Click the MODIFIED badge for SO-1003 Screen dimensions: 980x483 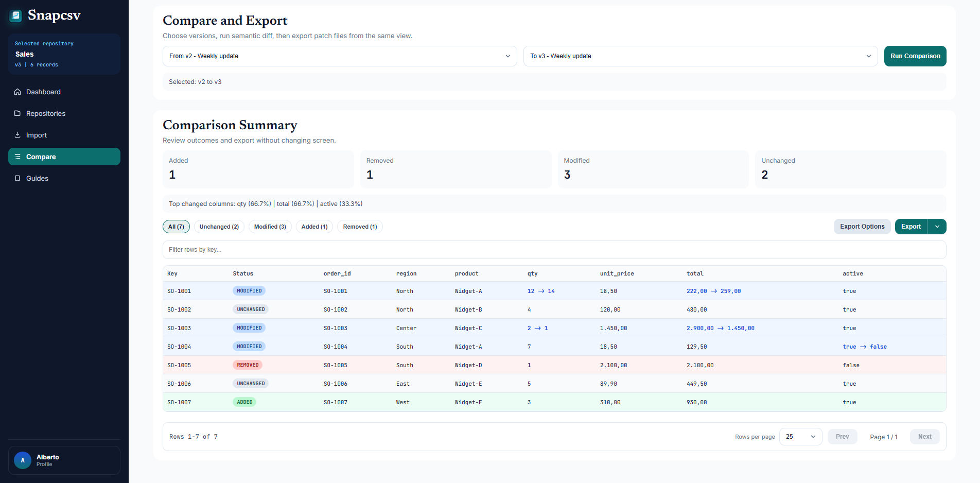(x=249, y=328)
